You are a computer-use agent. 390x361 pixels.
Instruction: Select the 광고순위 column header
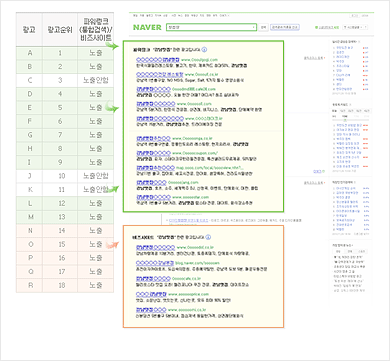click(x=60, y=30)
